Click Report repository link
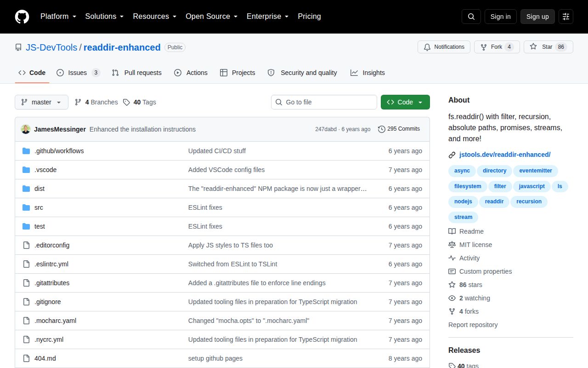The image size is (588, 368). (473, 325)
